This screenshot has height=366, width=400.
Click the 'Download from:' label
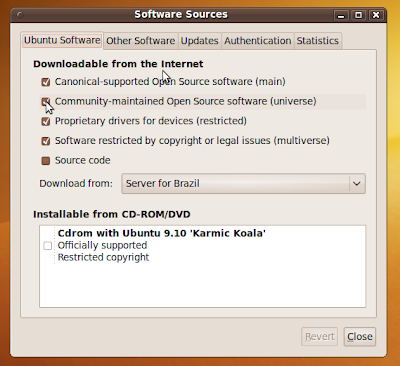point(76,183)
